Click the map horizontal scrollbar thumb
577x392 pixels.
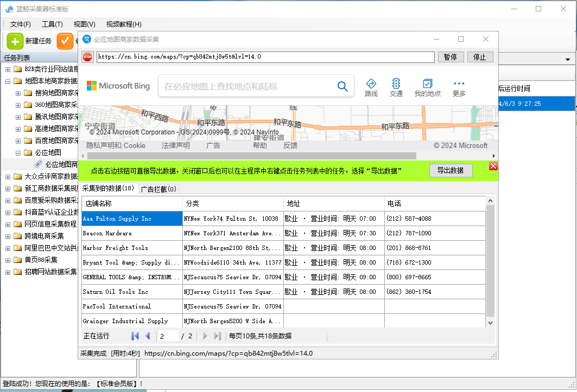coord(252,156)
